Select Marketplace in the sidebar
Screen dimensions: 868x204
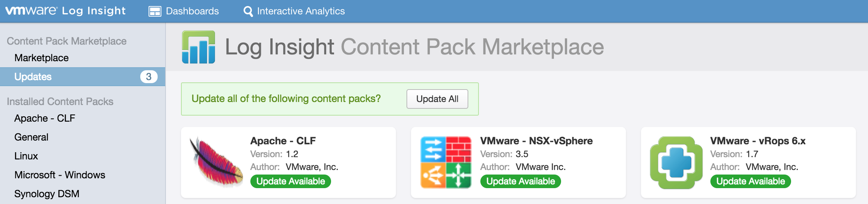tap(41, 58)
